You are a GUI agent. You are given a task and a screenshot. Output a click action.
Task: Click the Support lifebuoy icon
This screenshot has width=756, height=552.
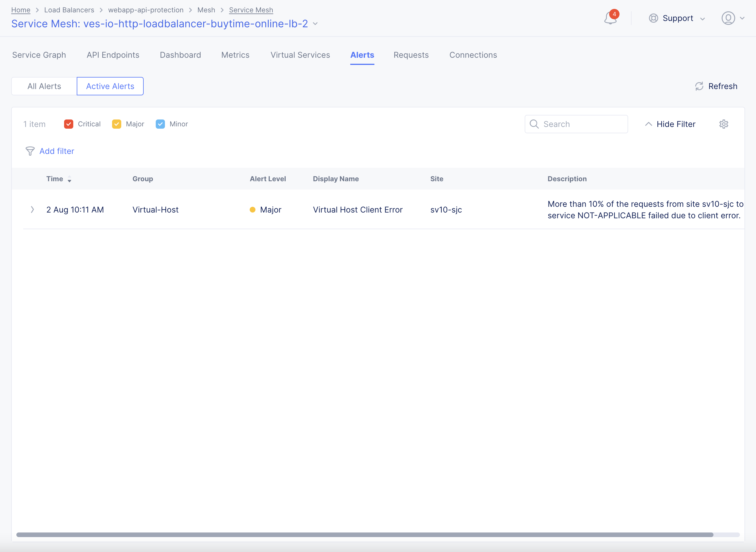653,18
